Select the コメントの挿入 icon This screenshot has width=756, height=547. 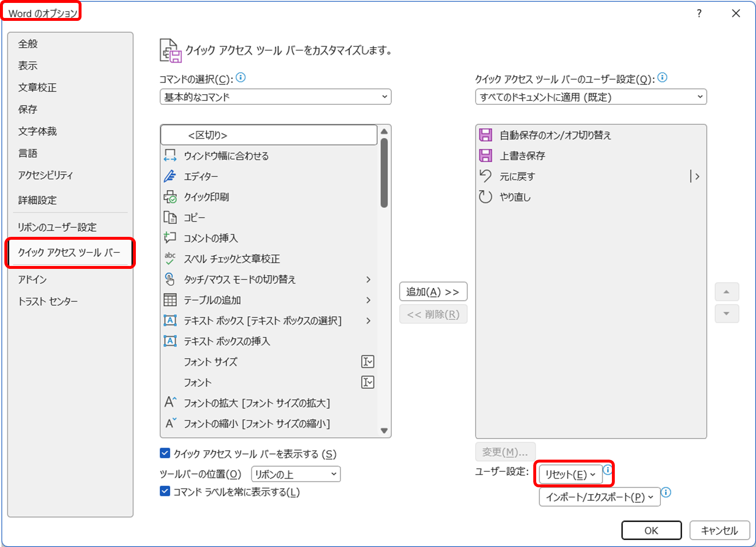click(x=170, y=238)
